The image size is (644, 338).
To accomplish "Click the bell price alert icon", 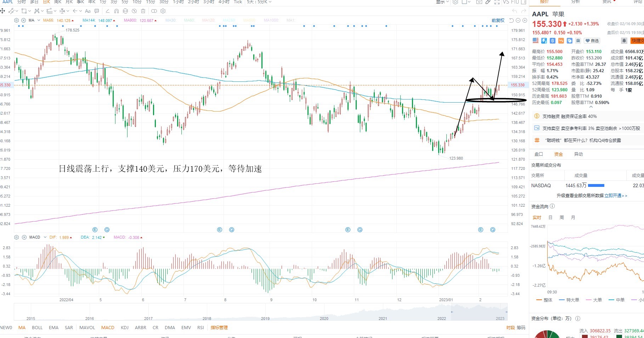I will click(624, 41).
